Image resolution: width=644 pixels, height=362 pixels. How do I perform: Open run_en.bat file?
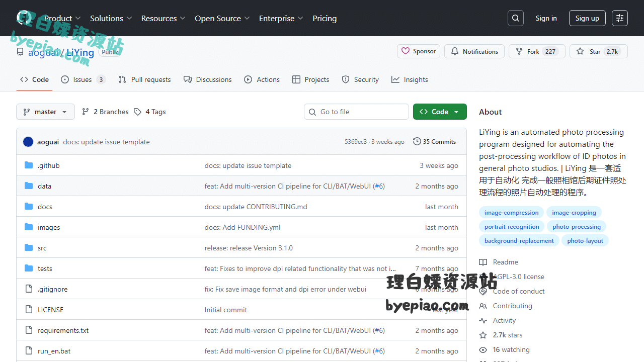click(x=54, y=351)
